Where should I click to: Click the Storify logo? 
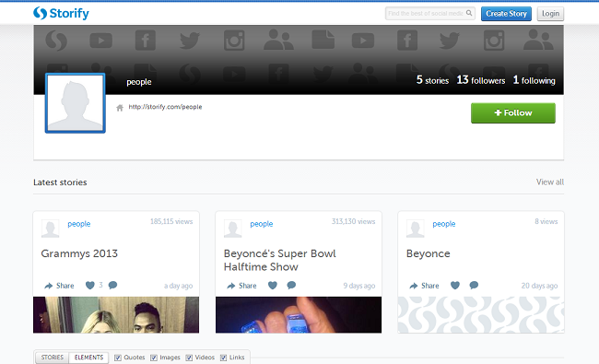click(x=61, y=14)
